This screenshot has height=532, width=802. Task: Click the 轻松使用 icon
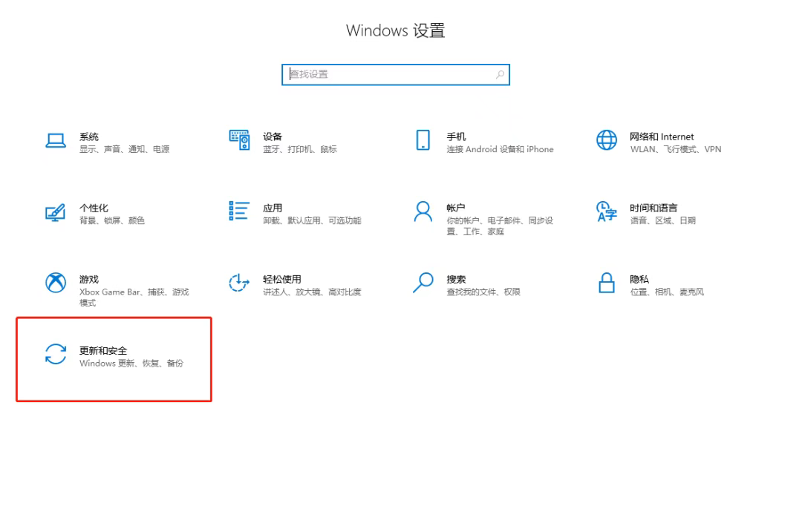[239, 283]
